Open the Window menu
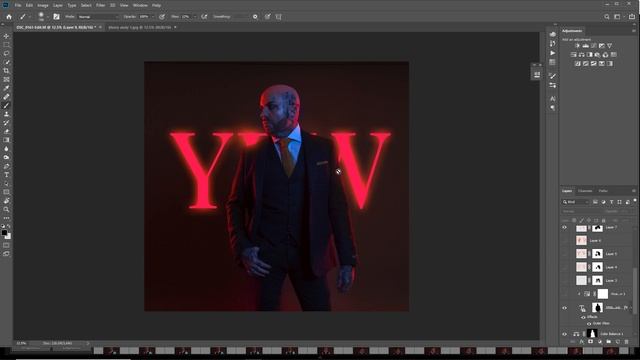This screenshot has width=640, height=360. pyautogui.click(x=140, y=5)
